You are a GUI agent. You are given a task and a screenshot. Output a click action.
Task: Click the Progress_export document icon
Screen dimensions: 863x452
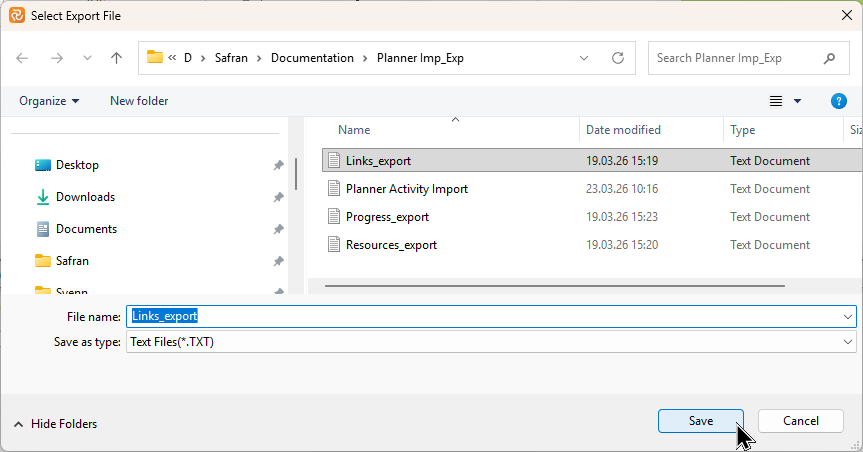pyautogui.click(x=334, y=216)
